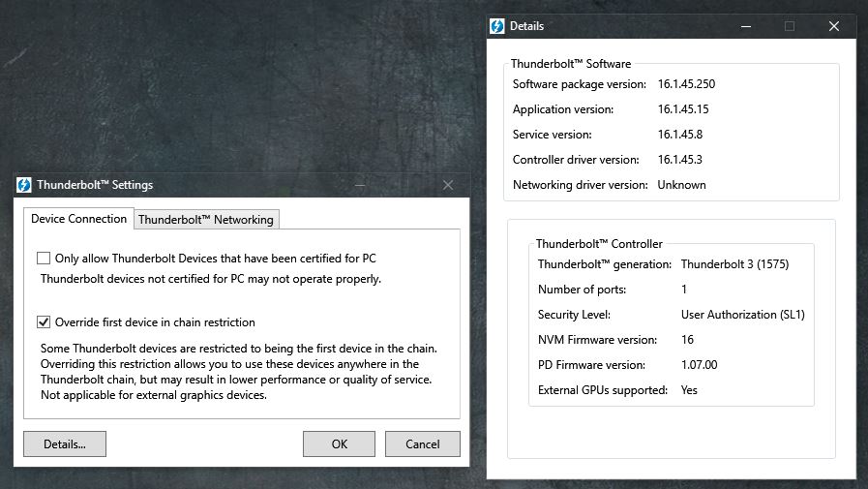Click the maximize button of Details window
This screenshot has height=489, width=868.
click(790, 26)
